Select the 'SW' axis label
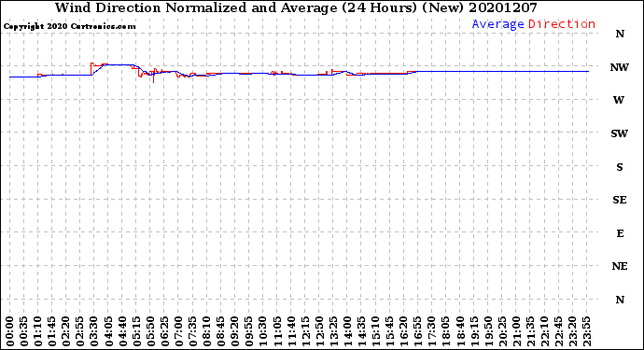644x350 pixels. pos(620,133)
